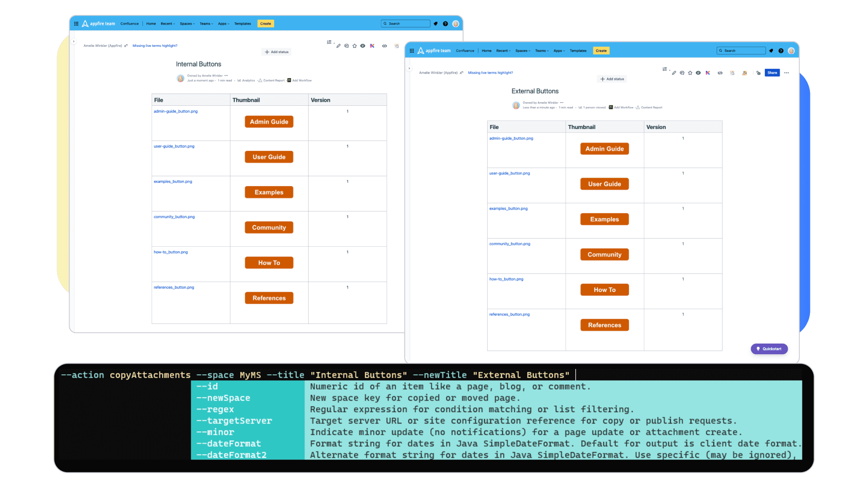
Task: Open the comments icon on the External Buttons toolbar
Action: 682,73
